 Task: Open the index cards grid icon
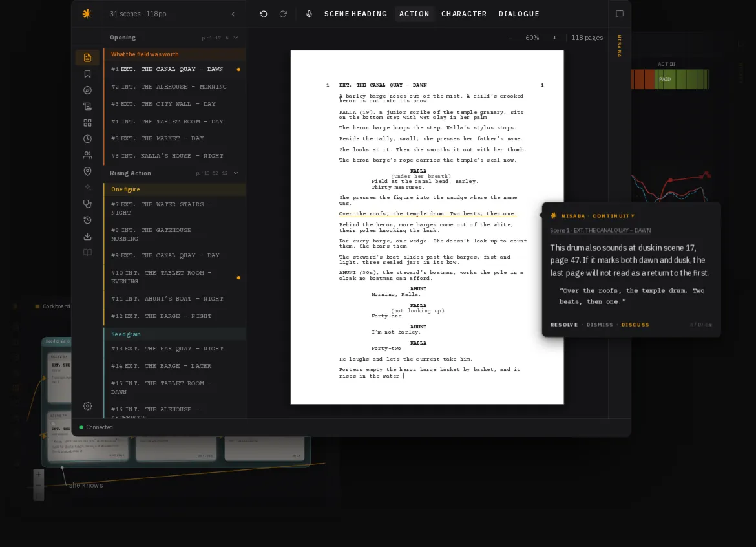87,122
